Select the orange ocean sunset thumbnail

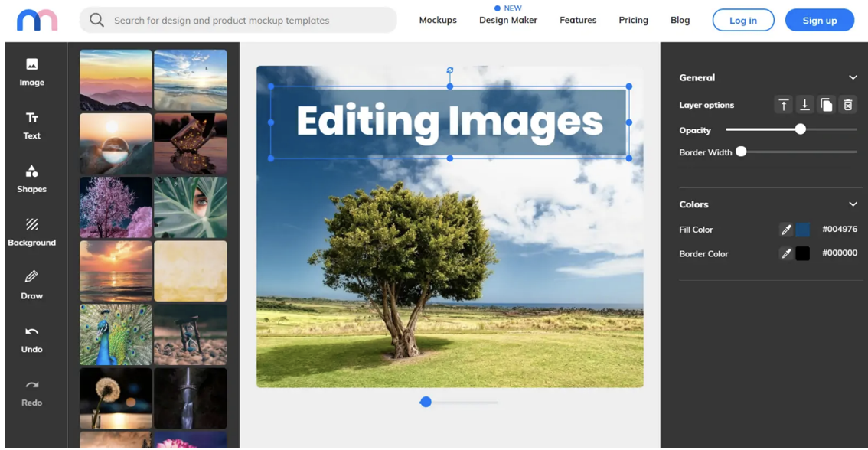116,271
